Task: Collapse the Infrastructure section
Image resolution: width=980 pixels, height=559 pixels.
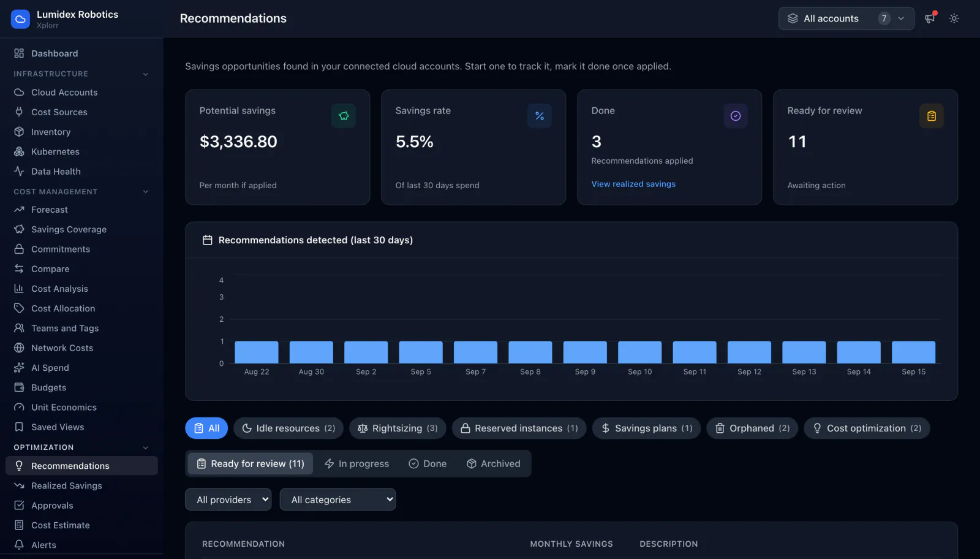Action: 81,74
